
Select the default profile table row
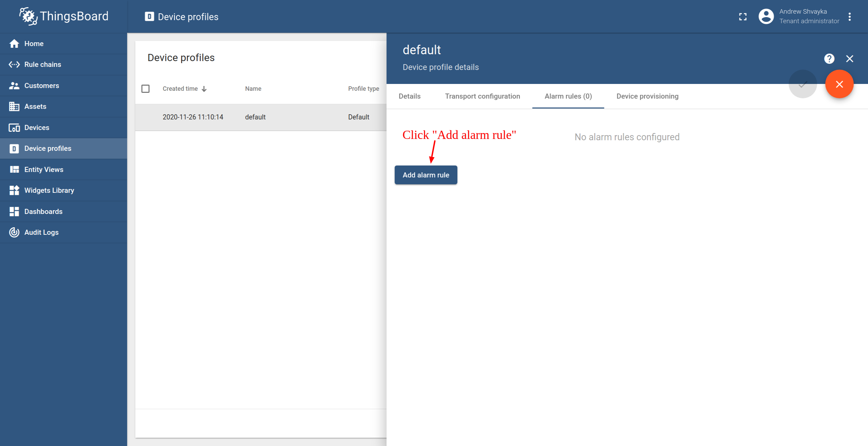coord(261,117)
